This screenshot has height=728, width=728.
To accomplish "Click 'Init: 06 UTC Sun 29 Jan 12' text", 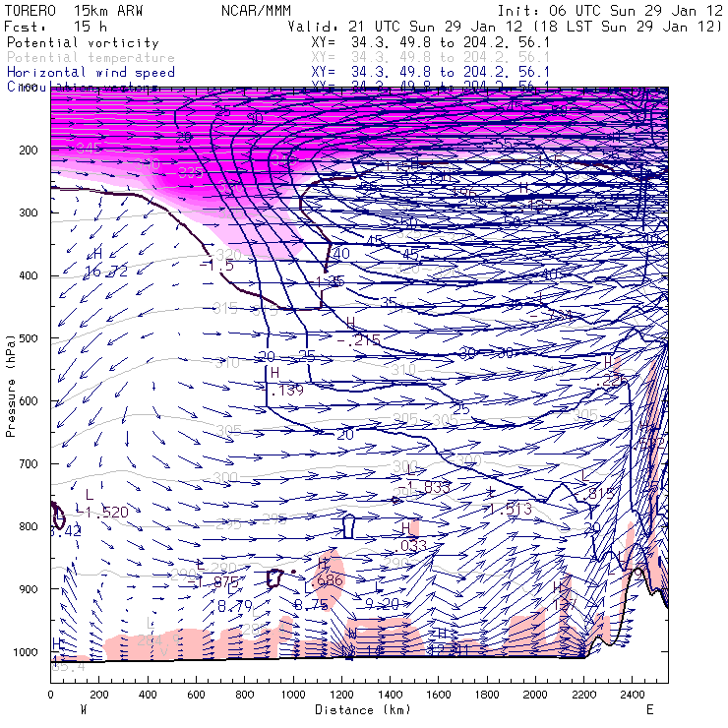I will point(610,11).
